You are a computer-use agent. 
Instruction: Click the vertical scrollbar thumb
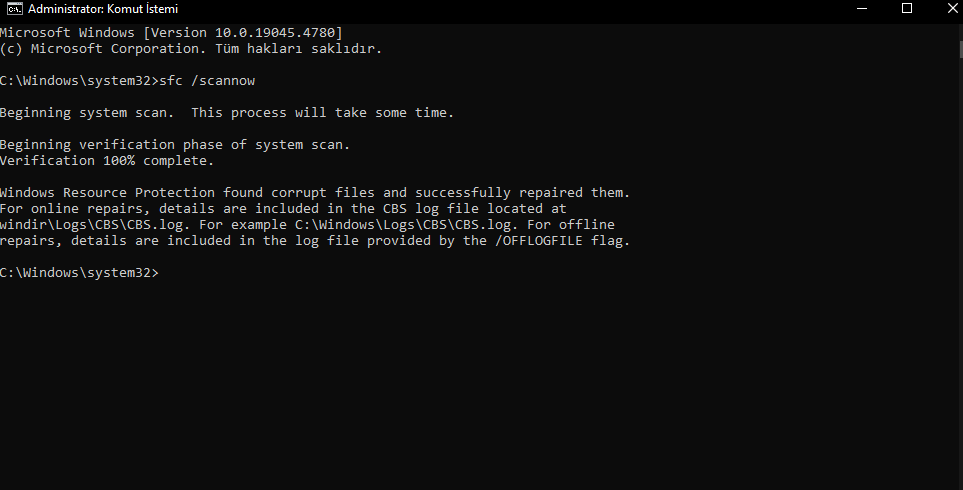(959, 49)
